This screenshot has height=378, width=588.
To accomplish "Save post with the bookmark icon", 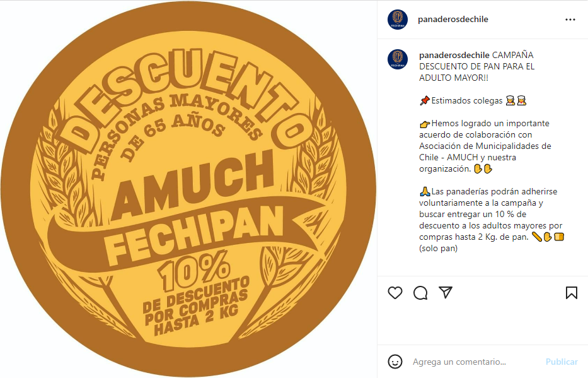I will (572, 293).
